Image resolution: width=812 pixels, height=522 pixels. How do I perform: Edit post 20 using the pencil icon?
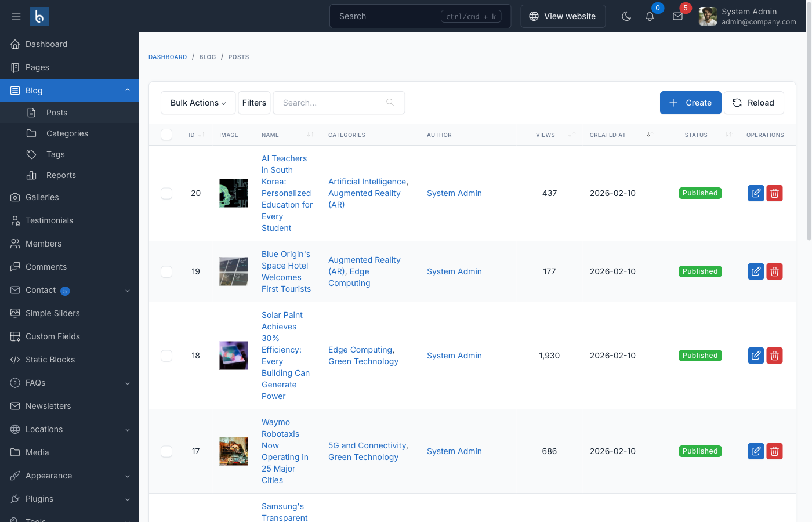pyautogui.click(x=756, y=193)
